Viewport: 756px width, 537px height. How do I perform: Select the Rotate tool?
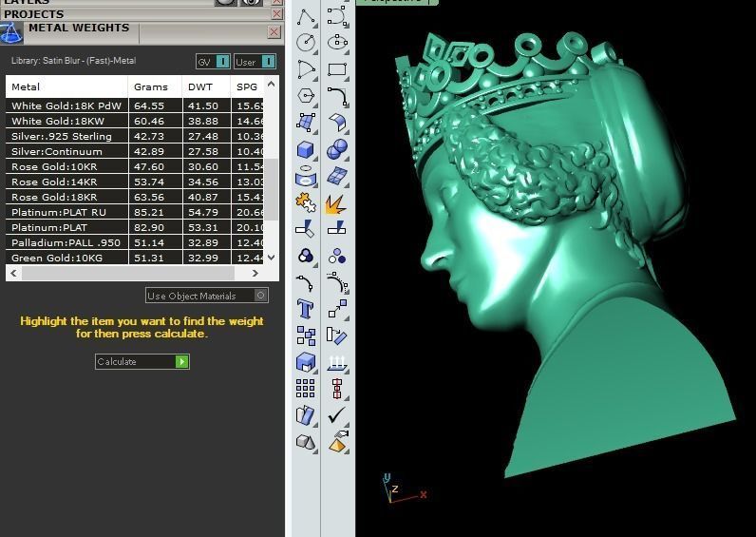337,336
